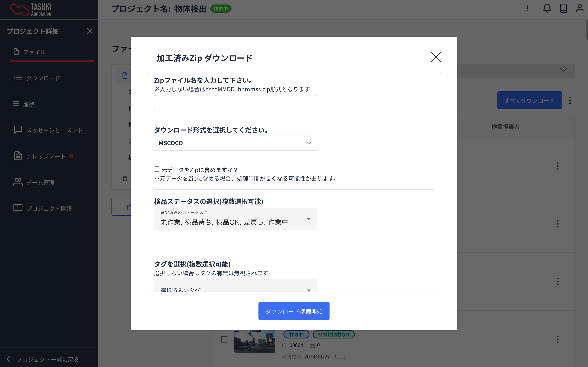Screen dimensions: 588x367
Task: Click the Zip file name input field
Action: [x=235, y=103]
